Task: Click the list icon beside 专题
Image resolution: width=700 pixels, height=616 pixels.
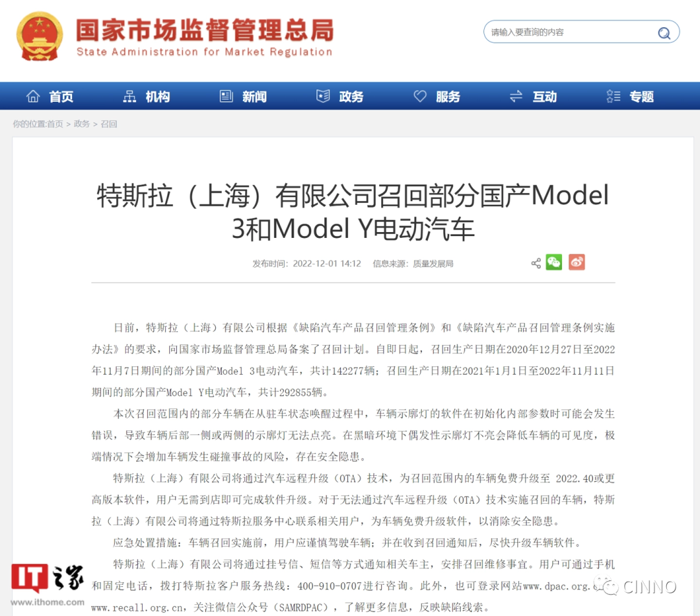Action: 613,96
